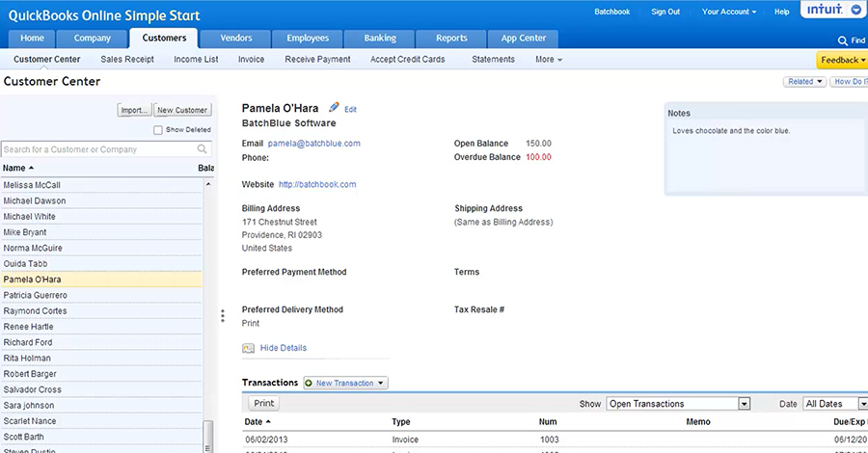Switch to the Company tab
This screenshot has height=453, width=868.
coord(93,39)
